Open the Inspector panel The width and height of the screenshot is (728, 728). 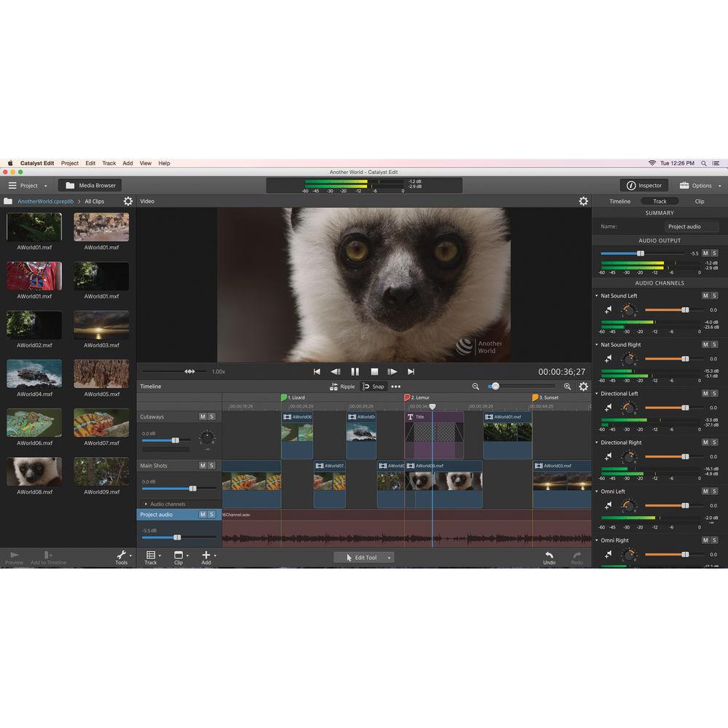coord(644,185)
